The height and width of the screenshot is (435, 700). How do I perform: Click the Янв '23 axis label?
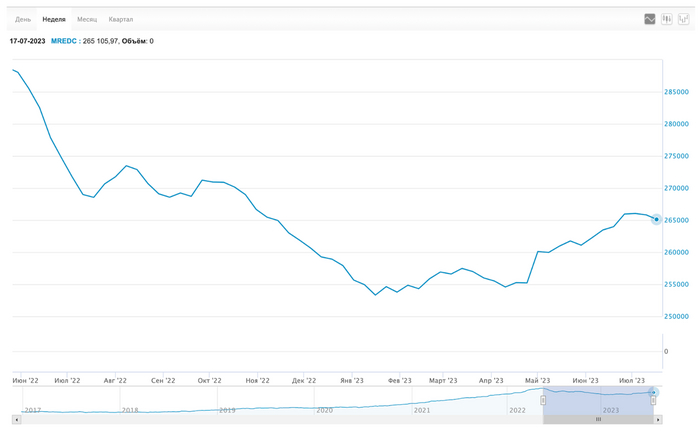pyautogui.click(x=352, y=380)
